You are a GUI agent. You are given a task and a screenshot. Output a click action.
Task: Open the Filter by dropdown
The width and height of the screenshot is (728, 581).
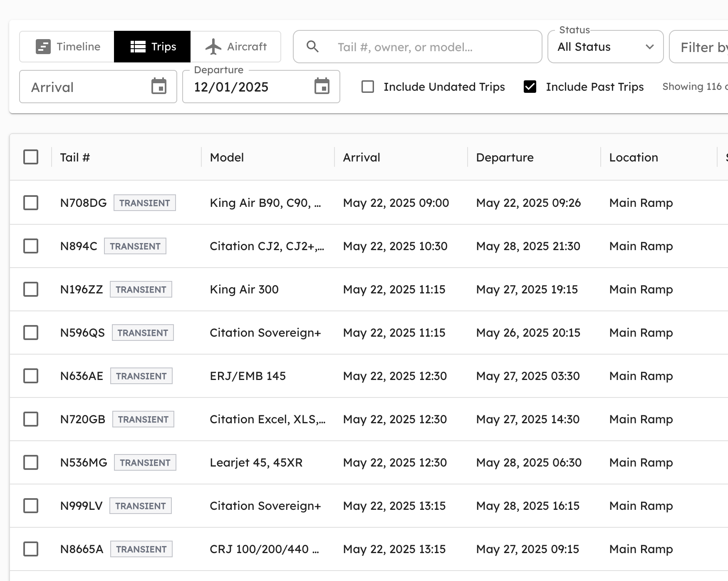[699, 47]
